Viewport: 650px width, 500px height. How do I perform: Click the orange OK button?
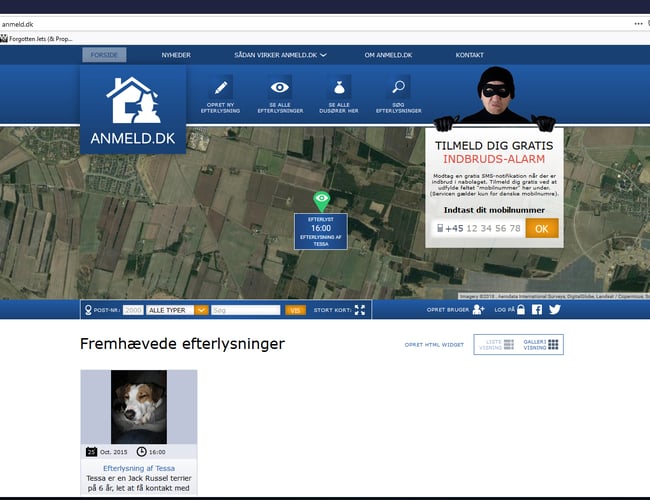pyautogui.click(x=542, y=228)
